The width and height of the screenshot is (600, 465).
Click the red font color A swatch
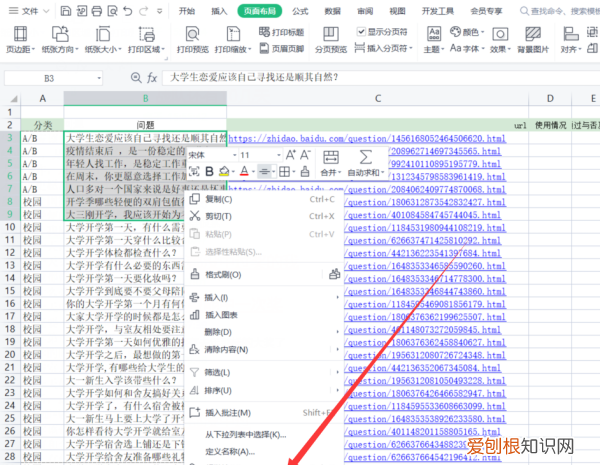(244, 171)
